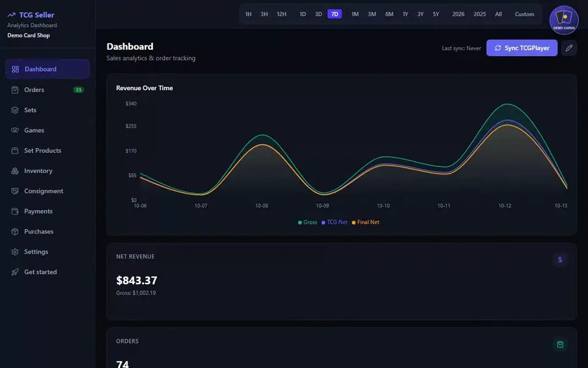Show All time data
588x368 pixels.
499,14
